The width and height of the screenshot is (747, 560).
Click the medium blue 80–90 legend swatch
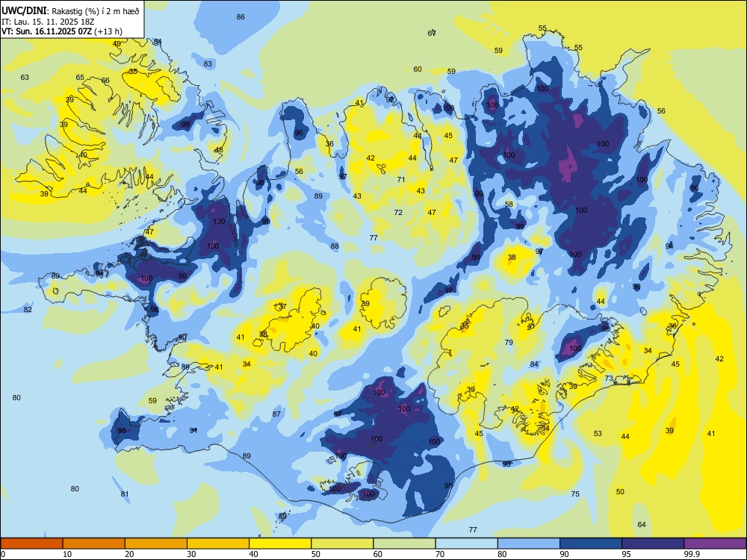point(528,544)
